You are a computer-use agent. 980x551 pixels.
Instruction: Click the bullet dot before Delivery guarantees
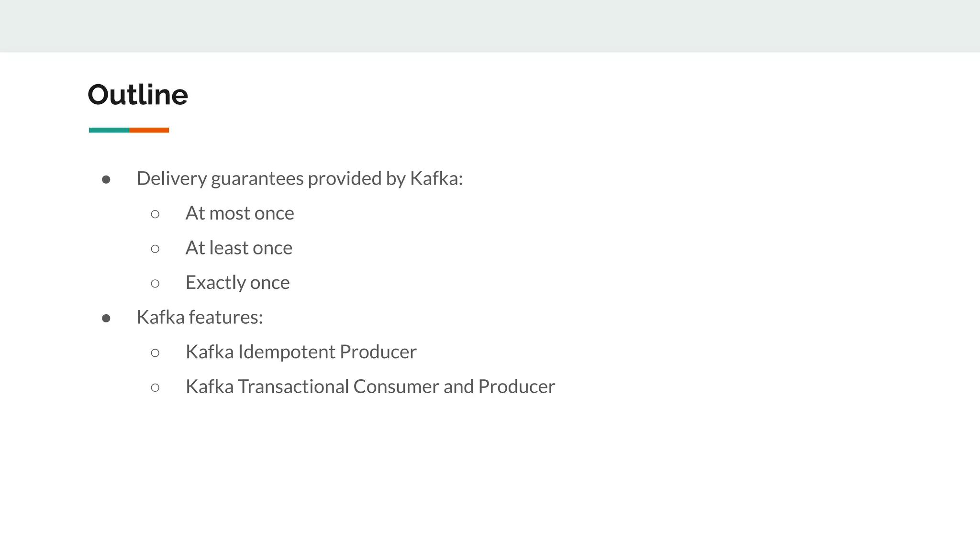pos(106,179)
